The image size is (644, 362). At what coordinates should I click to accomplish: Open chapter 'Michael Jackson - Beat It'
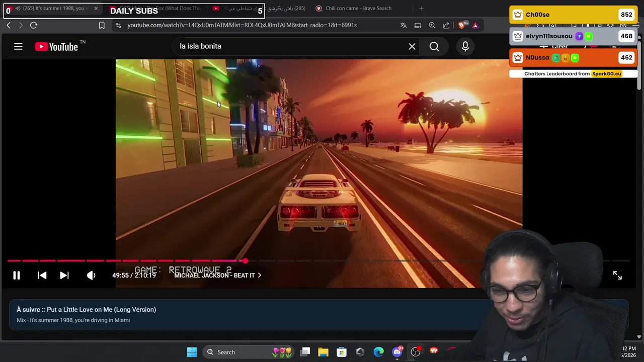[217, 275]
